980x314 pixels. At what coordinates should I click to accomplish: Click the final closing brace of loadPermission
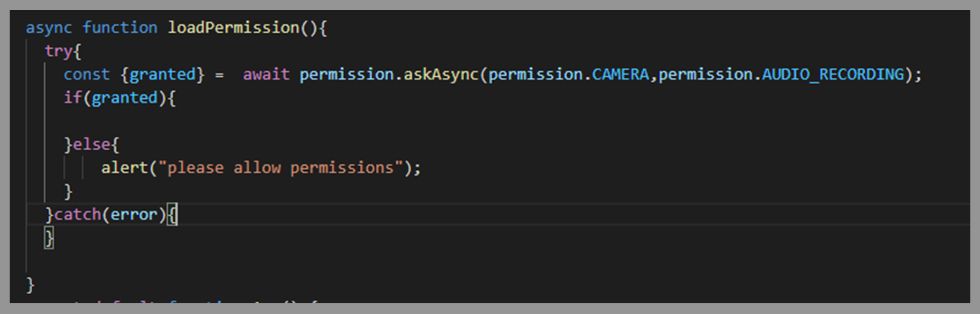pos(30,284)
